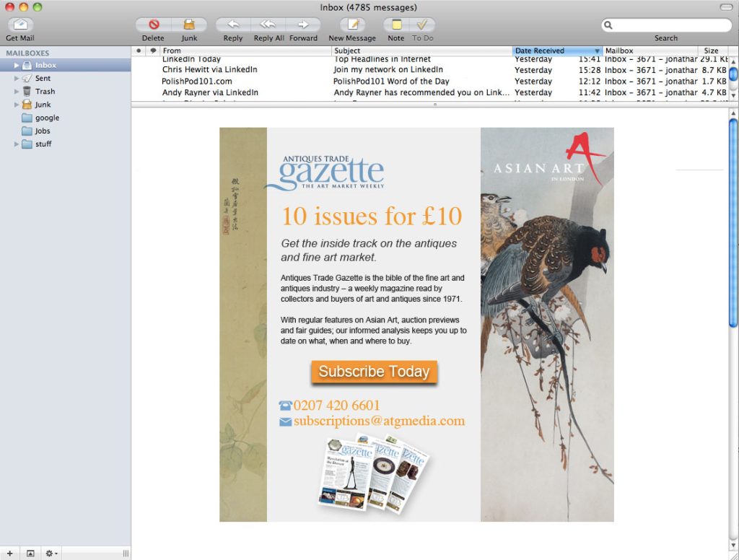Mark message as Junk
Image resolution: width=739 pixels, height=560 pixels.
(x=189, y=25)
